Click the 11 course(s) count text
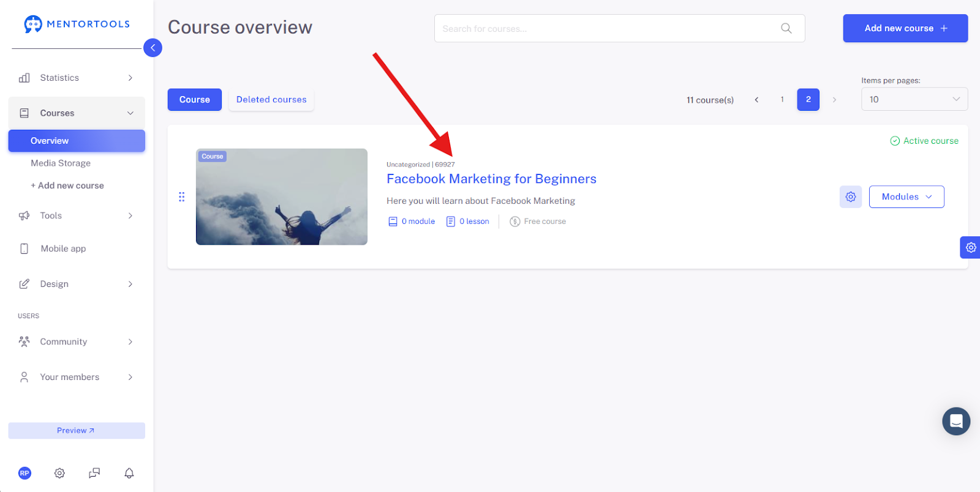Viewport: 980px width, 492px height. pyautogui.click(x=710, y=100)
